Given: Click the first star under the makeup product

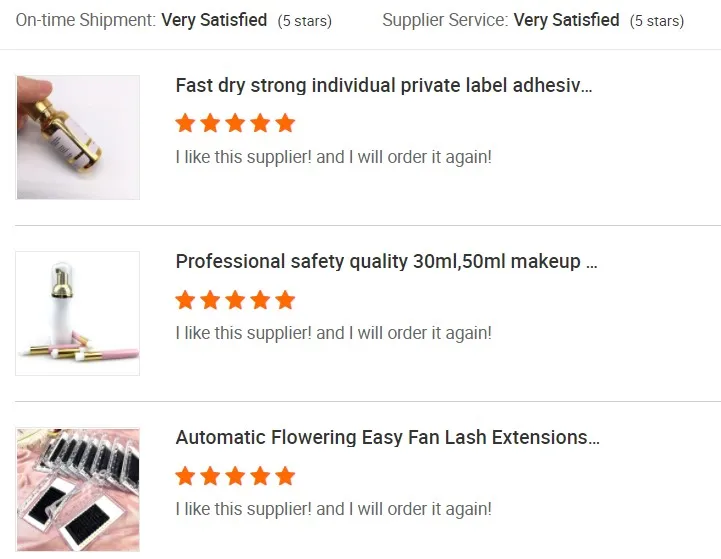Looking at the screenshot, I should 185,300.
